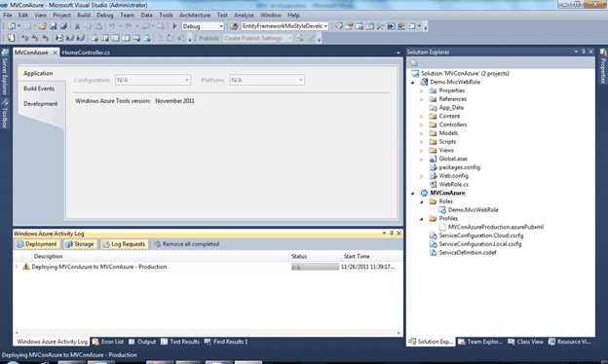
Task: Click the Web.config file icon
Action: (x=434, y=176)
